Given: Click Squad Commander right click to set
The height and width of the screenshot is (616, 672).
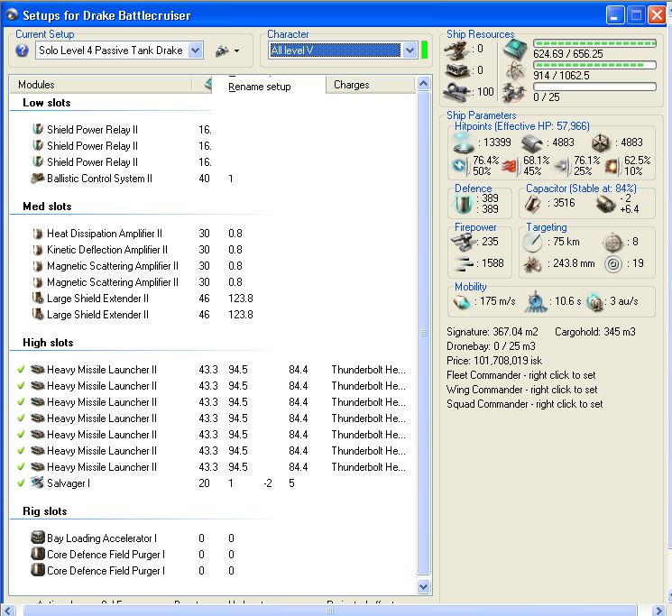Looking at the screenshot, I should pos(525,404).
